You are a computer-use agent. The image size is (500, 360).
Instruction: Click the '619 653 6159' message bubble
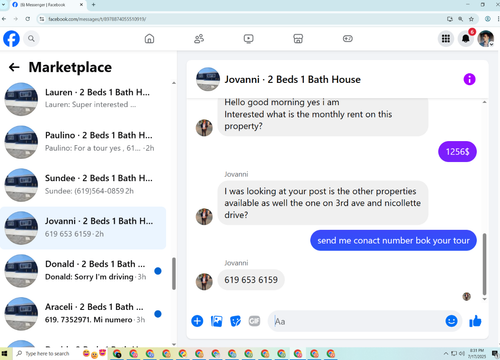(x=251, y=280)
